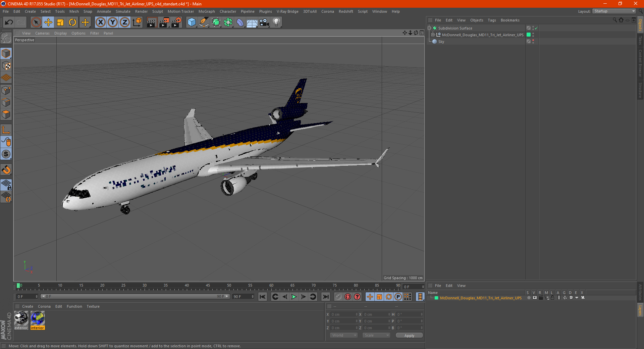Viewport: 644px width, 349px height.
Task: Open viewport Cameras menu
Action: point(42,33)
